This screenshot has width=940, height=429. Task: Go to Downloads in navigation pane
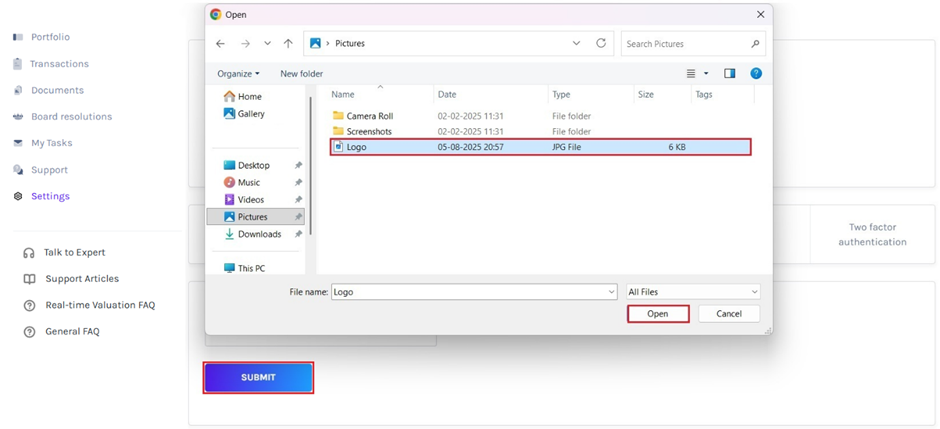tap(259, 234)
